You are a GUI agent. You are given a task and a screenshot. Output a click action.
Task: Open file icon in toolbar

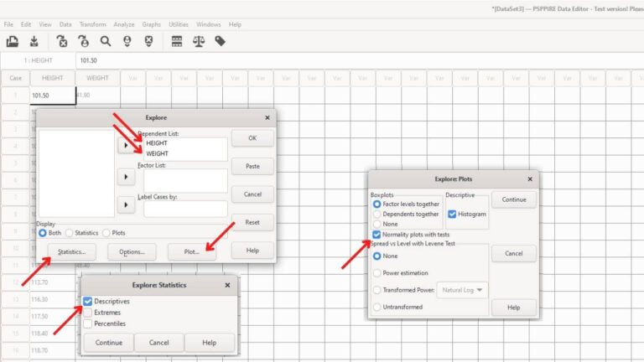coord(13,41)
